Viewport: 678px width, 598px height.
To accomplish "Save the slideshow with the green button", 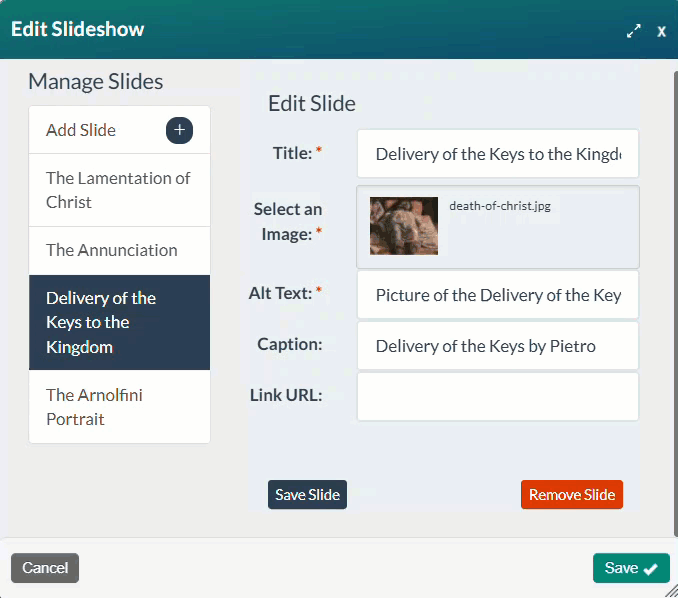I will 631,568.
